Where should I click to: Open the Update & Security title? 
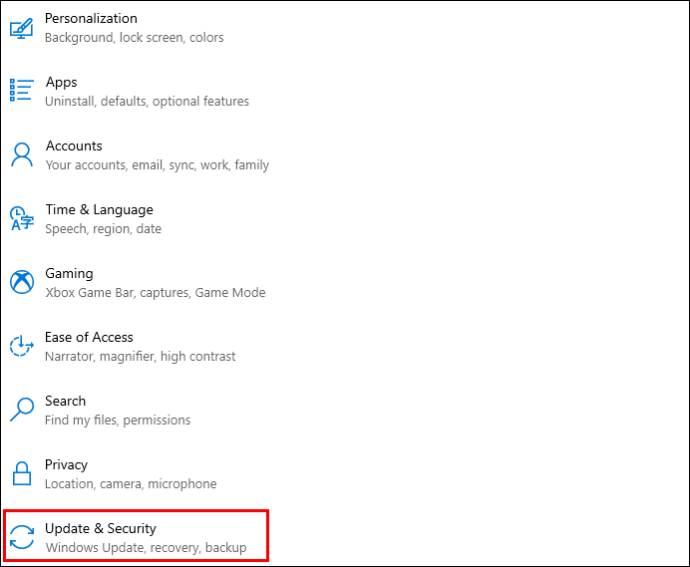point(100,528)
